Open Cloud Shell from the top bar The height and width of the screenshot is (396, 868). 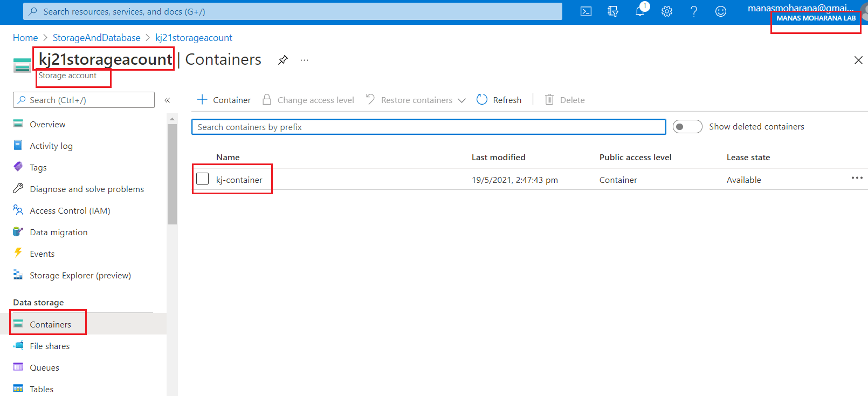(586, 11)
